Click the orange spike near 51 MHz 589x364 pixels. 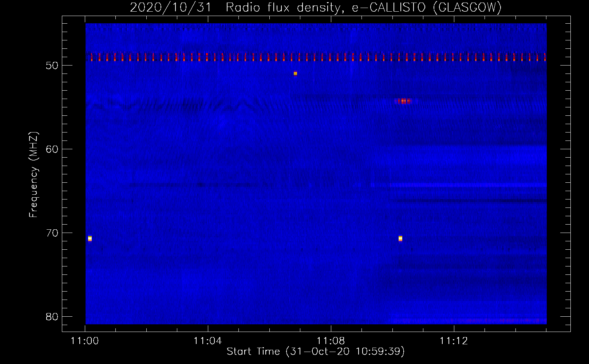295,74
